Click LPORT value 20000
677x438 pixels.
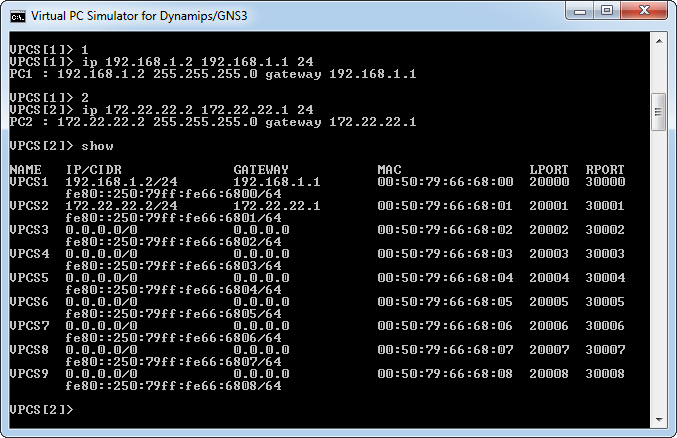549,182
